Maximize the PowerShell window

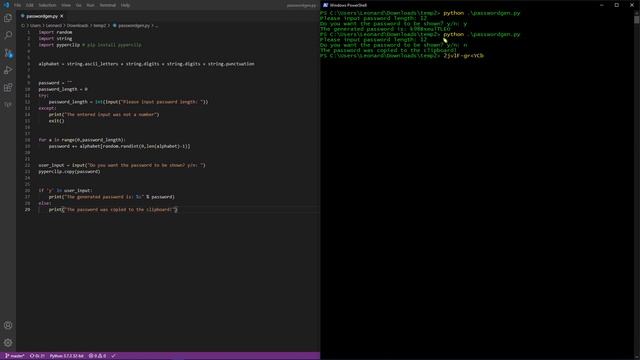click(x=616, y=5)
